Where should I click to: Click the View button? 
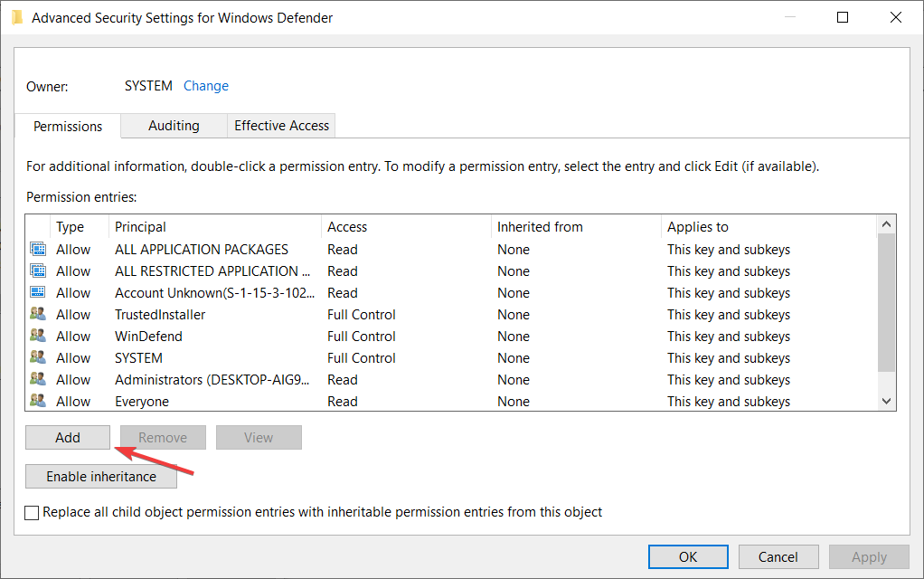(259, 438)
